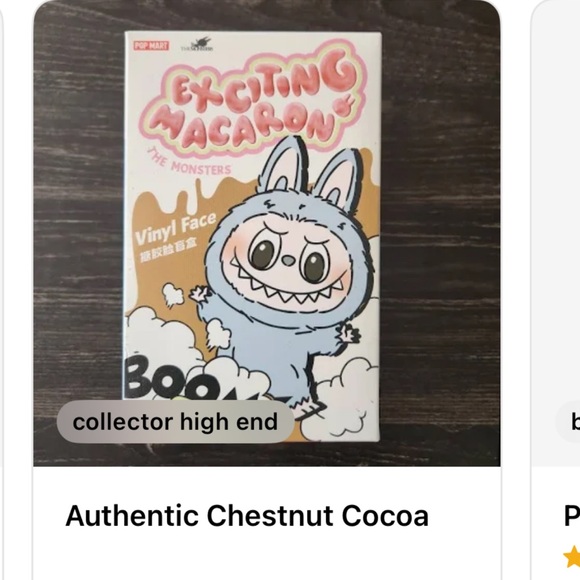Open the Exciting Macaron box product photo
Screen dimensions: 580x580
[x=267, y=233]
